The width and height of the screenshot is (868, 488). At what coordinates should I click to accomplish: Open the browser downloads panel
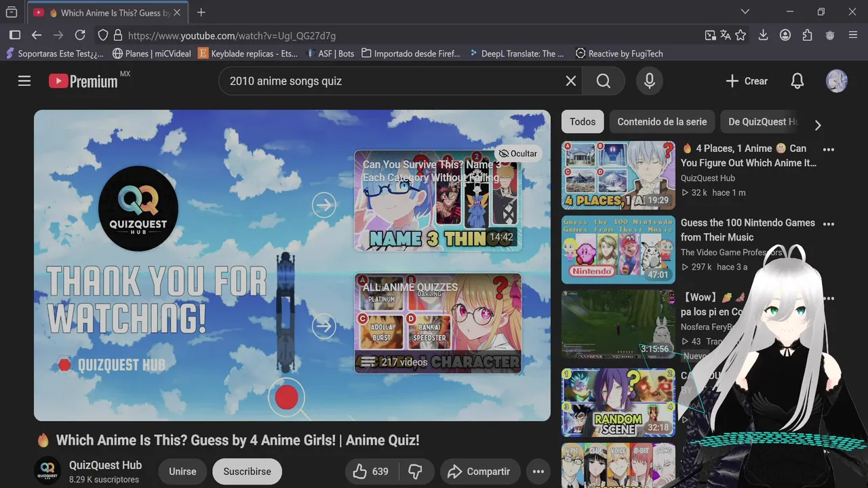pyautogui.click(x=763, y=35)
